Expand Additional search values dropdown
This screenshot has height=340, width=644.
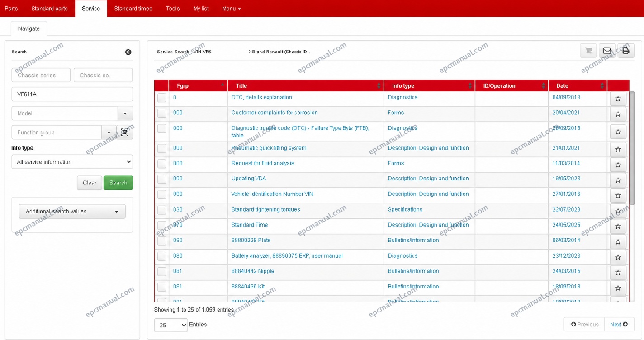72,211
